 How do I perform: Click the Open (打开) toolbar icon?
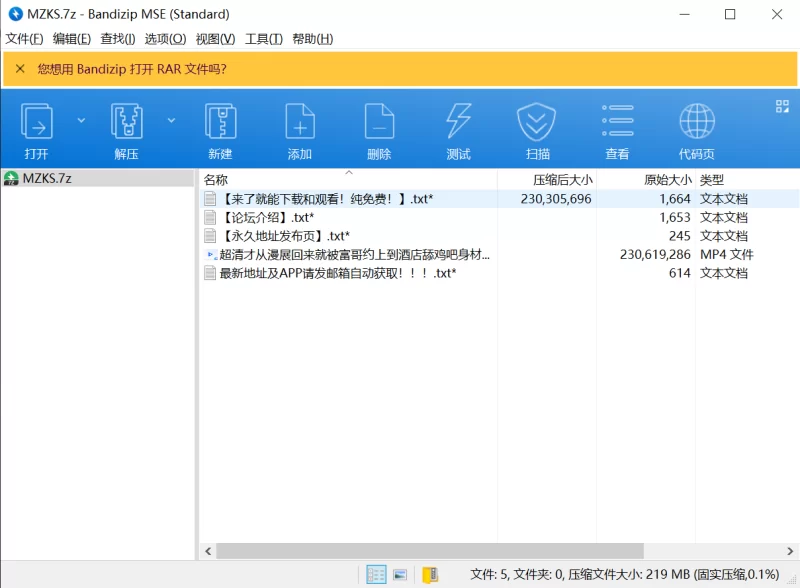[36, 121]
